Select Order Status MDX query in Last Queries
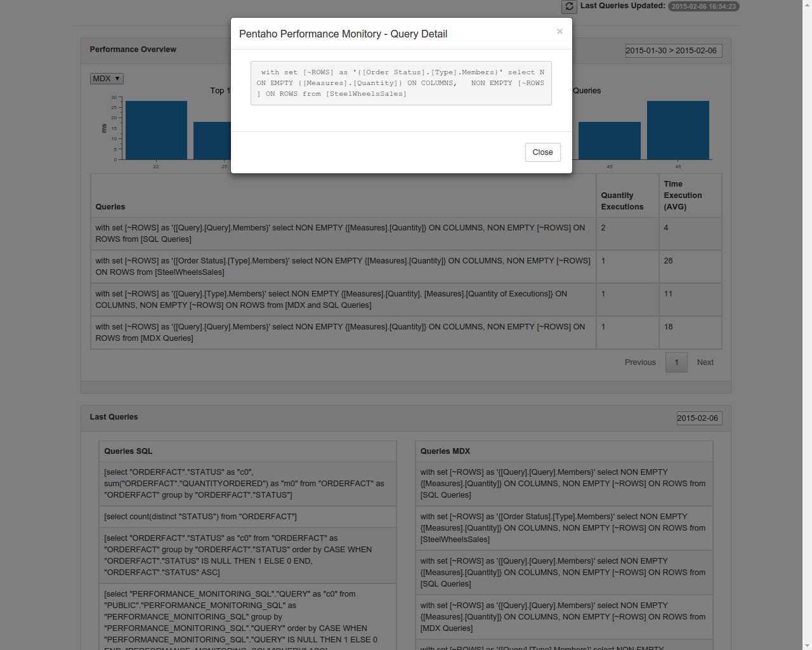812x650 pixels. click(564, 528)
